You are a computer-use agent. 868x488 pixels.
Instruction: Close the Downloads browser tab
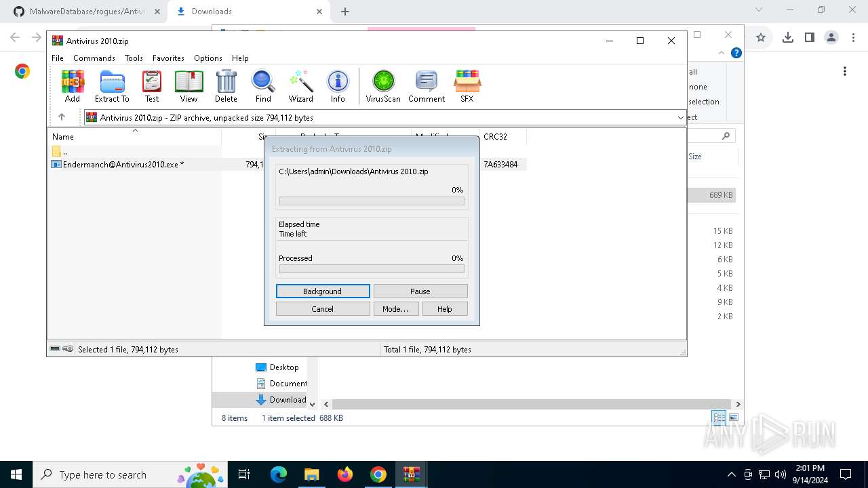[x=319, y=11]
